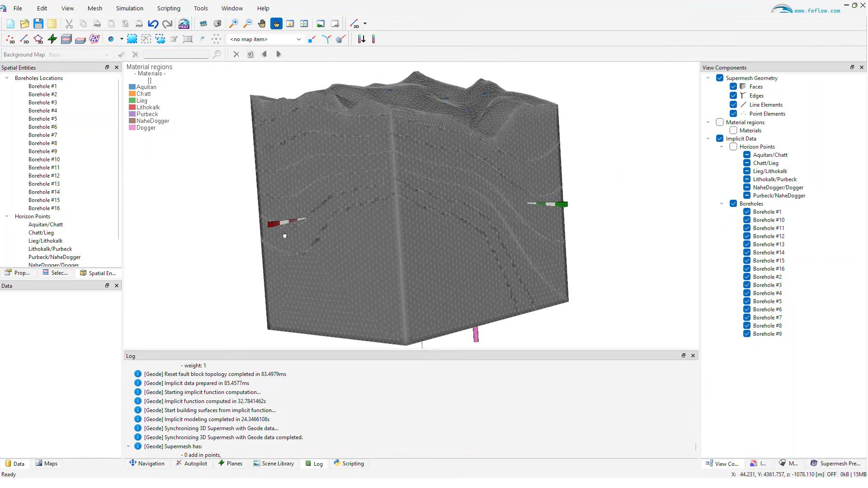Save the model using the floppy disk icon
The width and height of the screenshot is (868, 488).
(x=38, y=24)
